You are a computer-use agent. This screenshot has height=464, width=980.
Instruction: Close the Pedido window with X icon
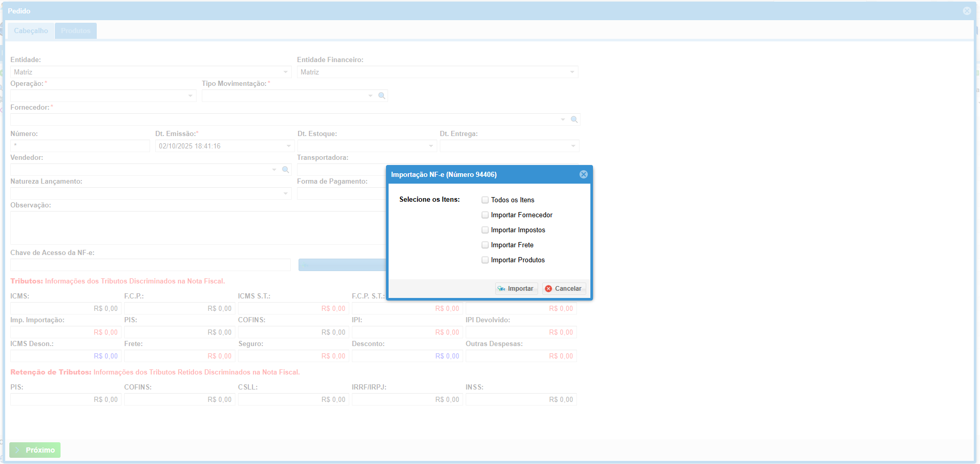point(967,11)
